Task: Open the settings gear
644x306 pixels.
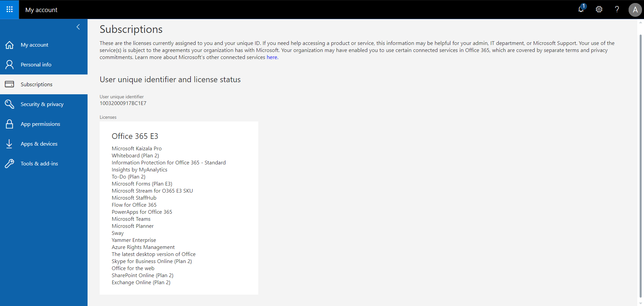Action: [599, 9]
